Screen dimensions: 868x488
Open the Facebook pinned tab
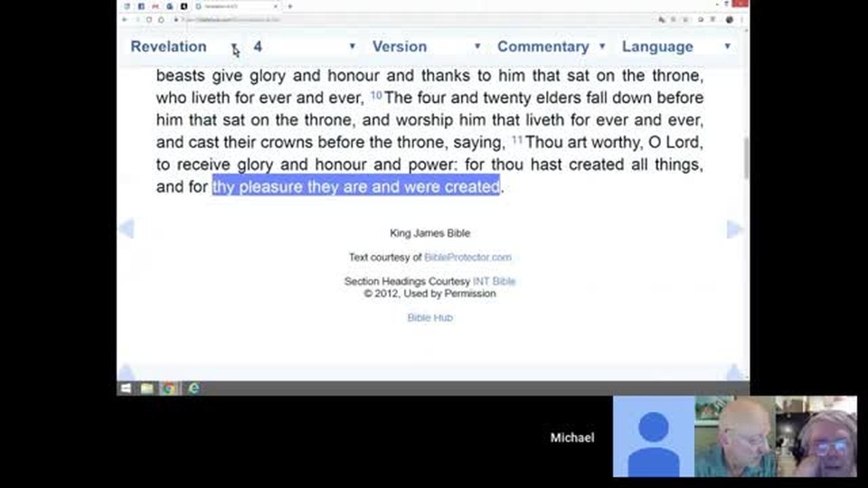coord(141,6)
